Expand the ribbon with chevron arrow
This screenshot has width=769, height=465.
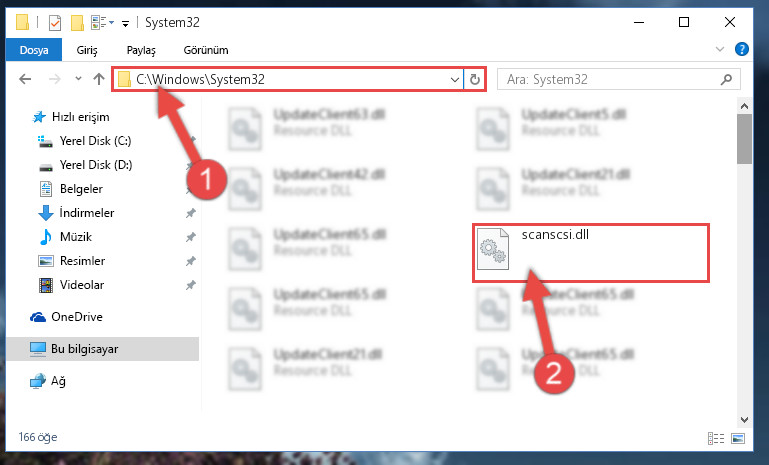(719, 49)
